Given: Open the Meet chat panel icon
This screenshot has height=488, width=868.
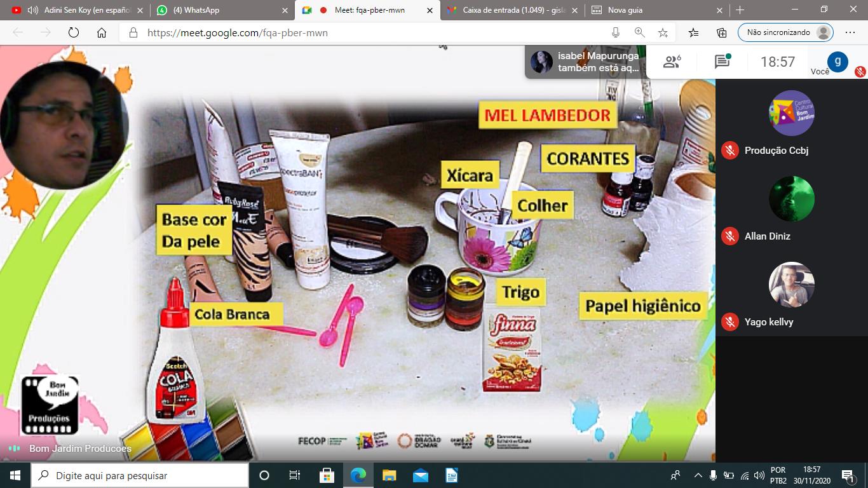Looking at the screenshot, I should [x=722, y=62].
